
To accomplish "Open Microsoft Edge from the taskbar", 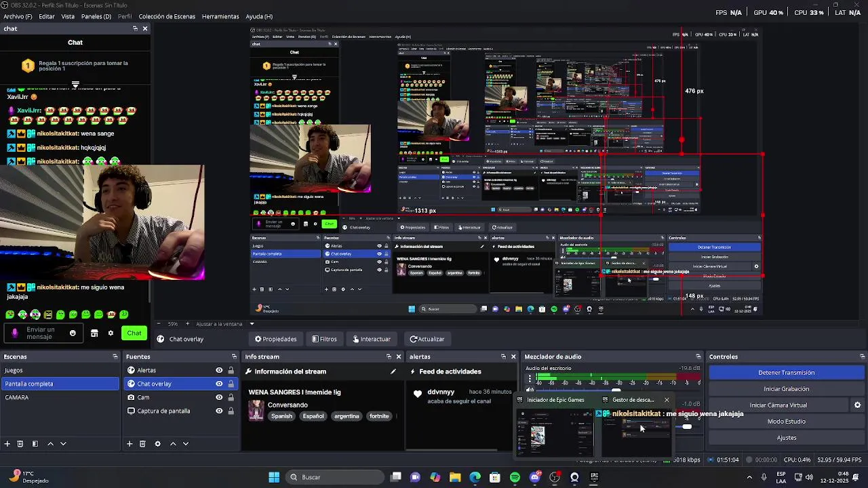I will (475, 477).
